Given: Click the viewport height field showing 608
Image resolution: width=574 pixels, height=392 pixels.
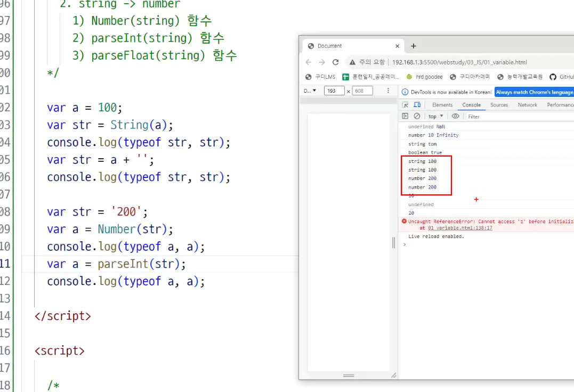Looking at the screenshot, I should pos(362,91).
